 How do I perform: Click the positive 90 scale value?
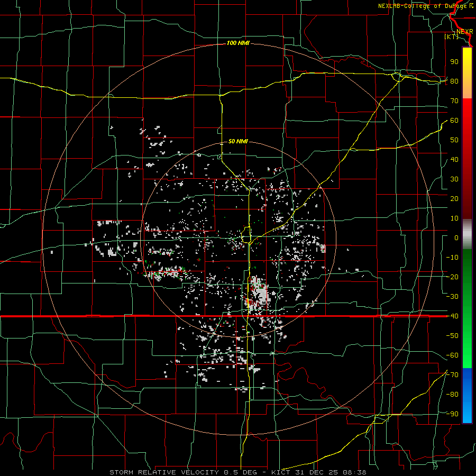tap(454, 62)
